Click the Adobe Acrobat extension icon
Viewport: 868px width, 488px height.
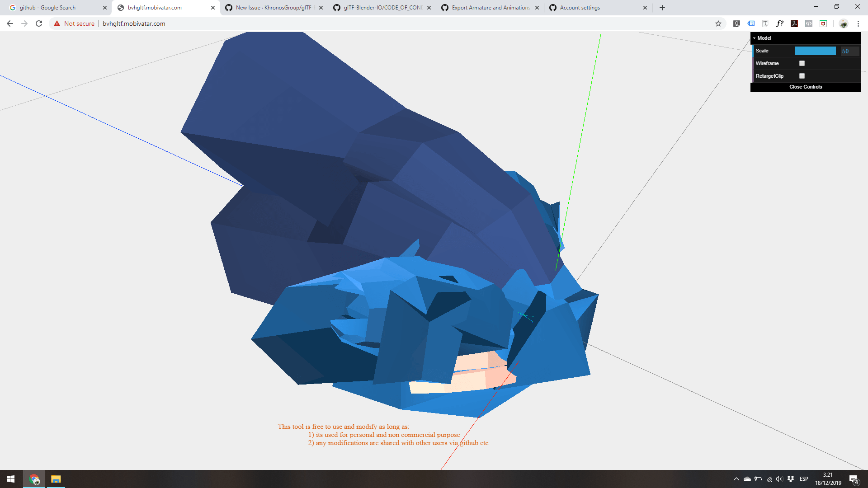pyautogui.click(x=794, y=23)
